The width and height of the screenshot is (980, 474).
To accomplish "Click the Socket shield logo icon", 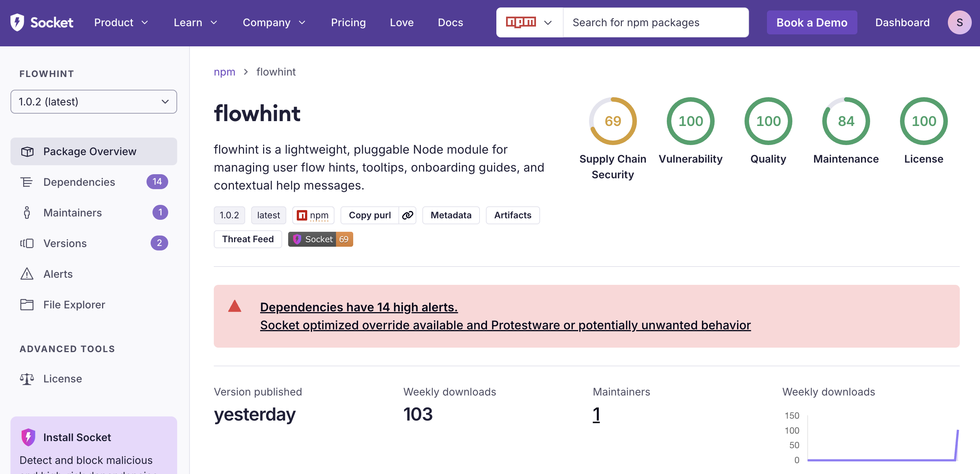I will point(17,22).
